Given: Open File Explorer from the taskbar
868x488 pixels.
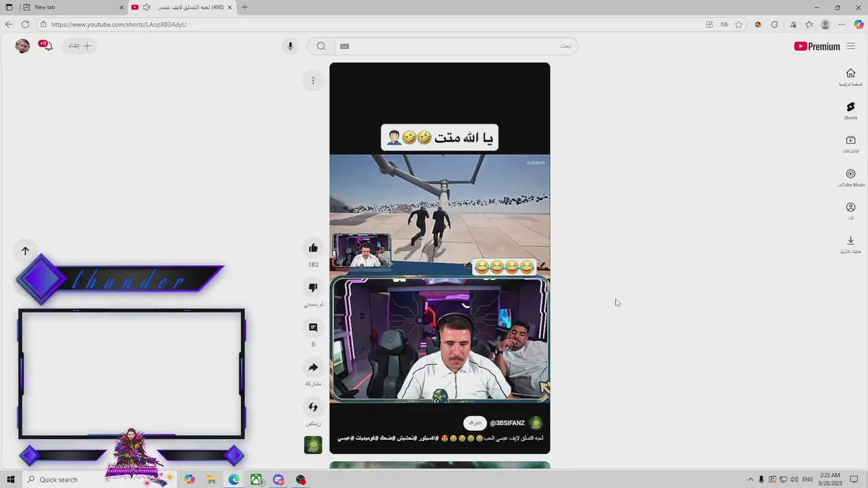Looking at the screenshot, I should 212,480.
